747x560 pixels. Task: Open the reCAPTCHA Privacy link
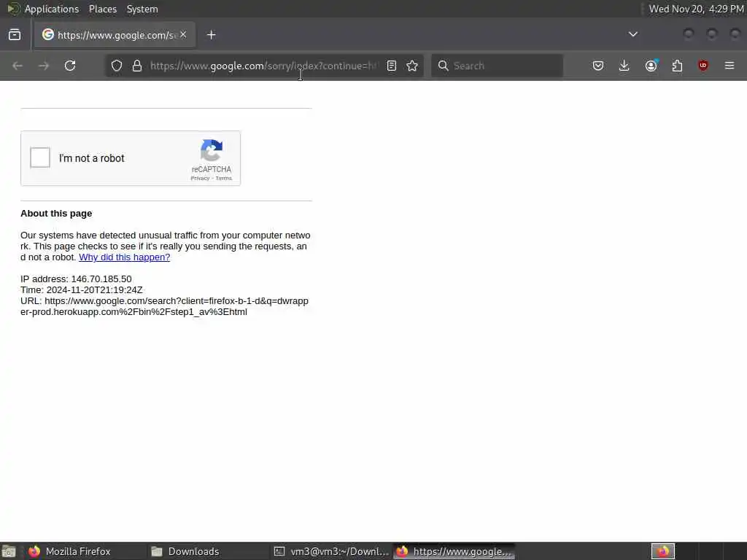click(x=200, y=178)
